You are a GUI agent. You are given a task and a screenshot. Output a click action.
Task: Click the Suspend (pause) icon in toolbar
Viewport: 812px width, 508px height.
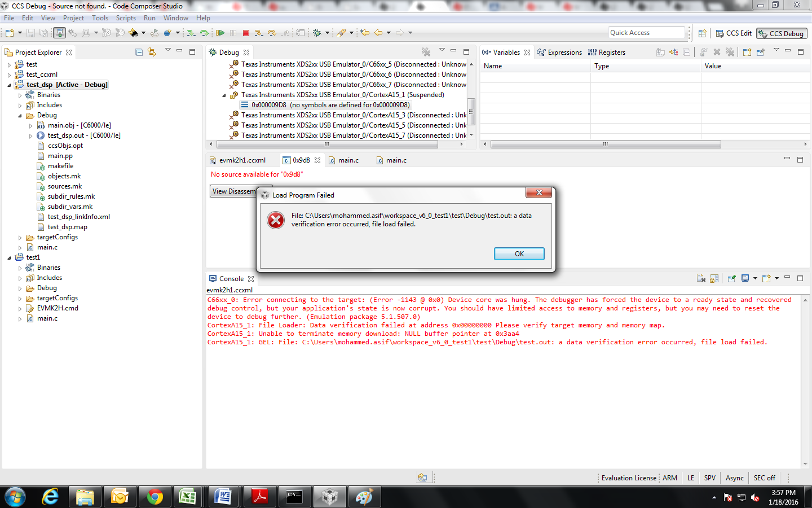click(233, 33)
